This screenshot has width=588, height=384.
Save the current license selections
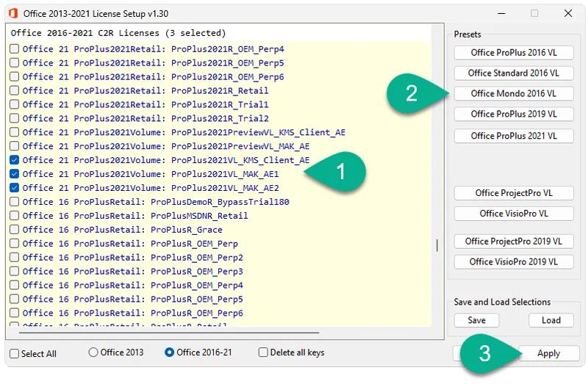coord(476,320)
